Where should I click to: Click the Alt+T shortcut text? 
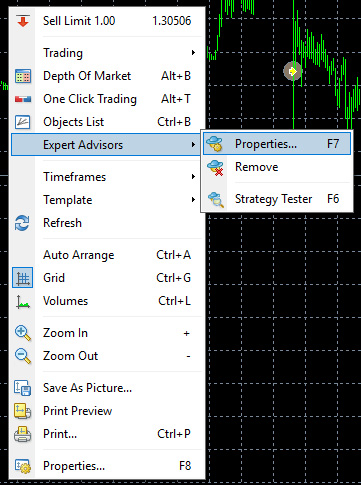(176, 99)
